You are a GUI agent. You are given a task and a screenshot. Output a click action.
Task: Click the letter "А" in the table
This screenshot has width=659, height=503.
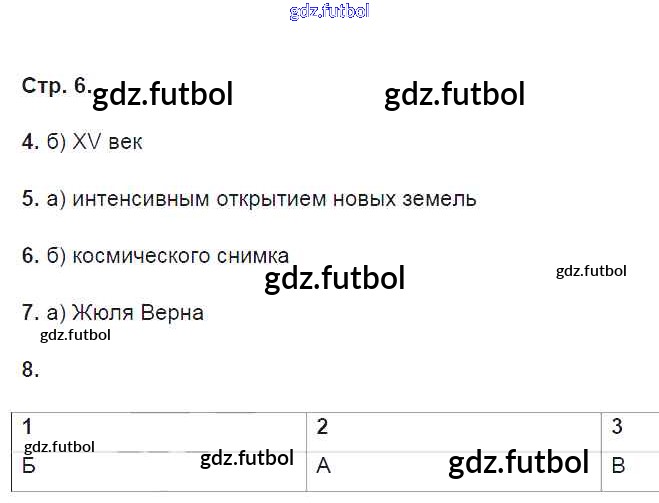323,466
